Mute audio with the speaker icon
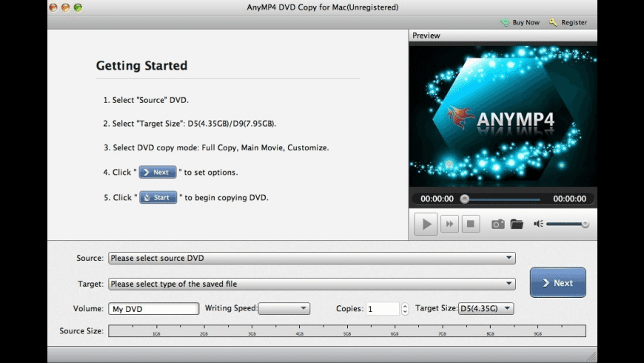The image size is (644, 363). pos(538,224)
